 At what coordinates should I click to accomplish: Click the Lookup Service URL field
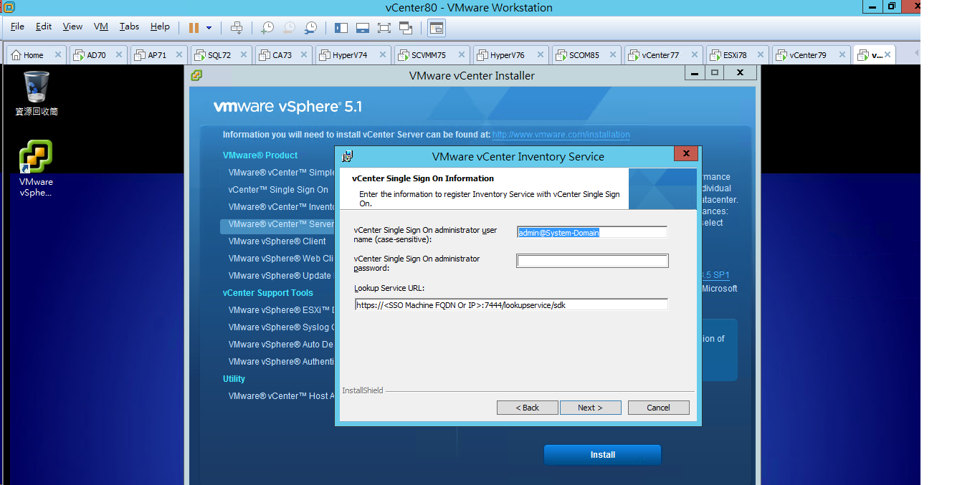(x=511, y=304)
